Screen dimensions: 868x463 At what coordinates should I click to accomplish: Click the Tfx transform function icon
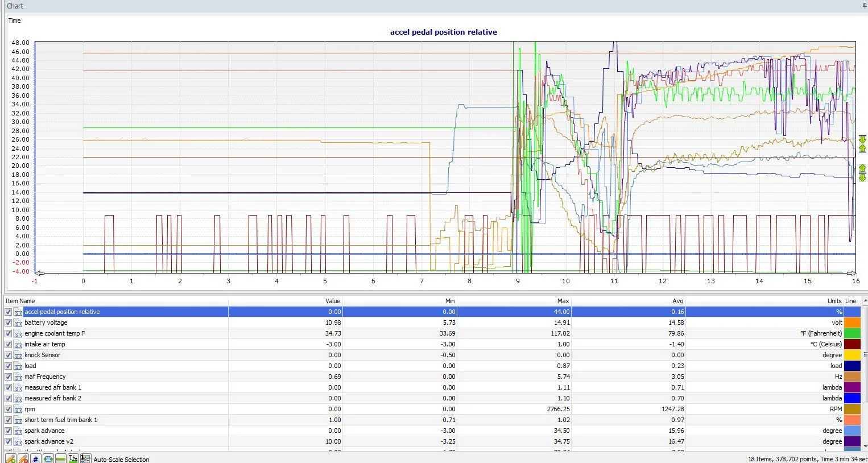tap(73, 458)
